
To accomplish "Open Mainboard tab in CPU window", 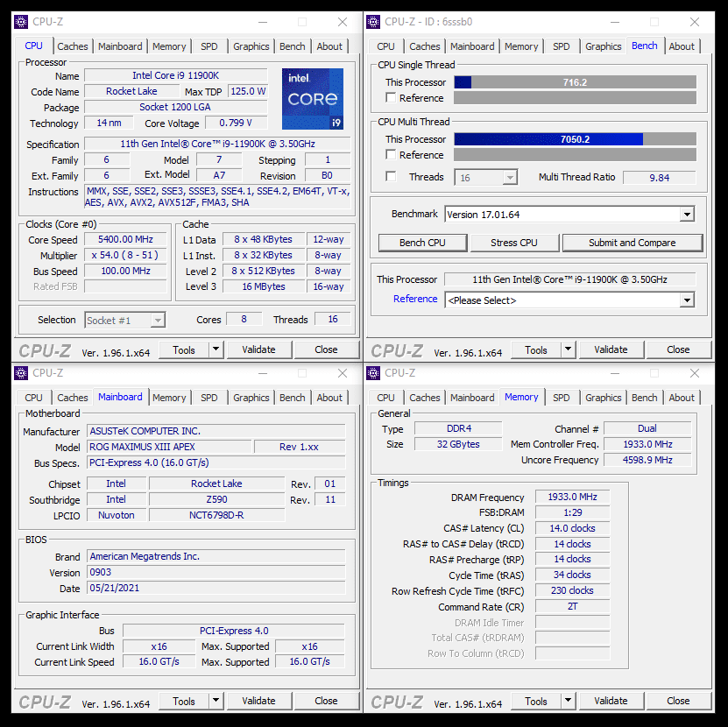I will [120, 46].
